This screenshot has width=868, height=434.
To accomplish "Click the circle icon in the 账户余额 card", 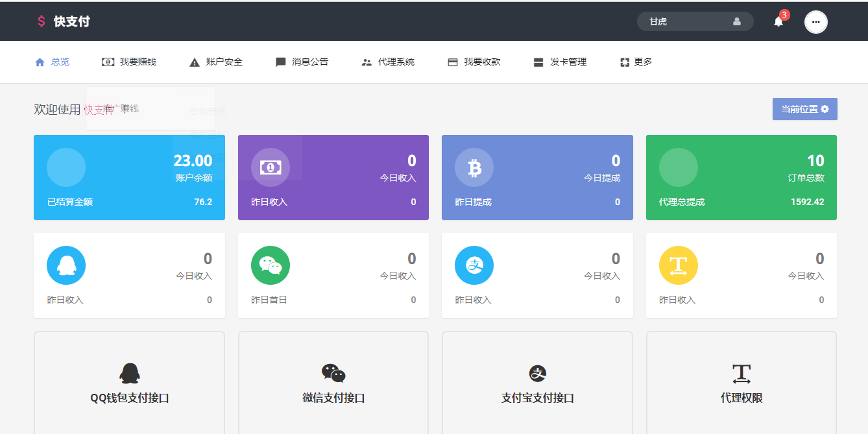I will (x=66, y=167).
